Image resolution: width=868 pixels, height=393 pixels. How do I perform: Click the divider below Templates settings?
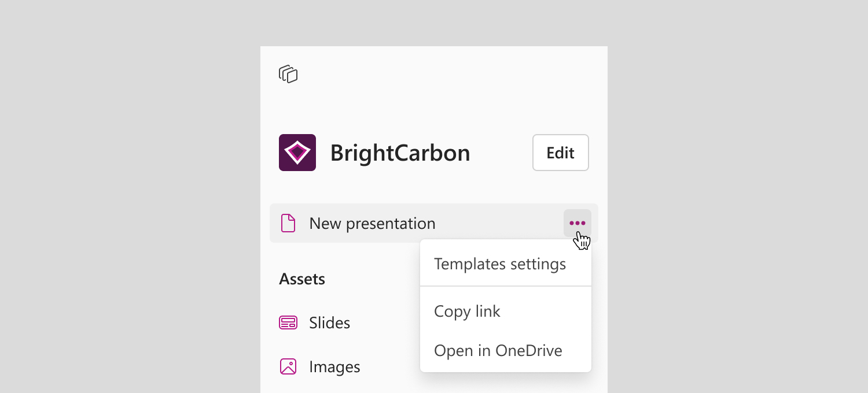tap(506, 286)
